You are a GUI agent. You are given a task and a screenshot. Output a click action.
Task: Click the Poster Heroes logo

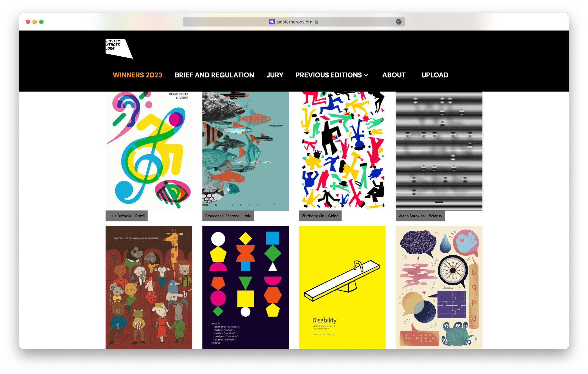coord(119,48)
